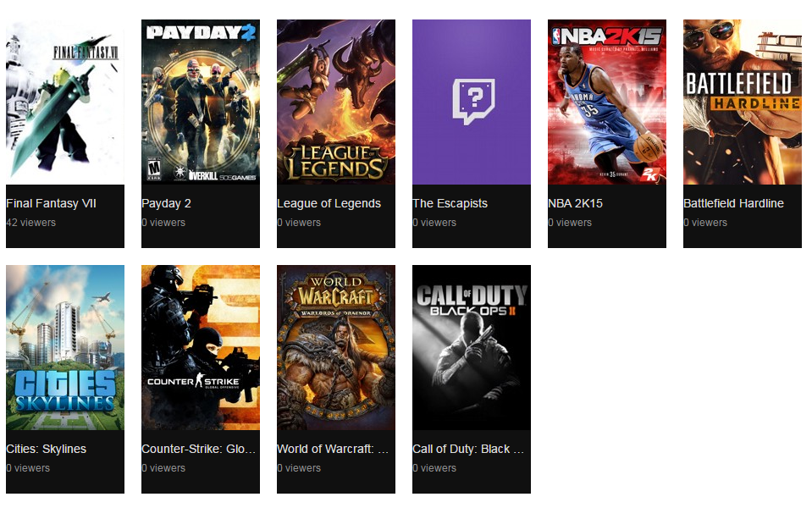Click the 0 viewers text under Cities: Skylines

[x=28, y=468]
